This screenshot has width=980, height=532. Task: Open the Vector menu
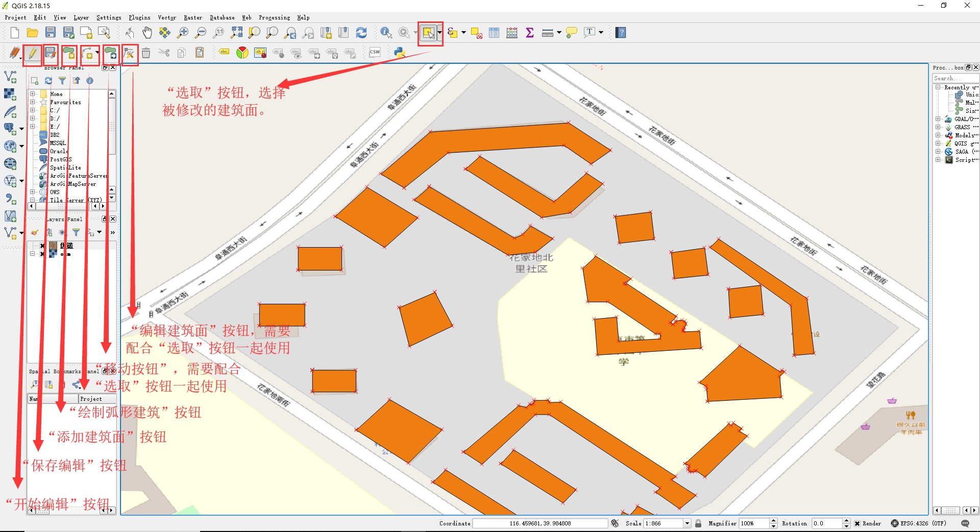coord(166,17)
